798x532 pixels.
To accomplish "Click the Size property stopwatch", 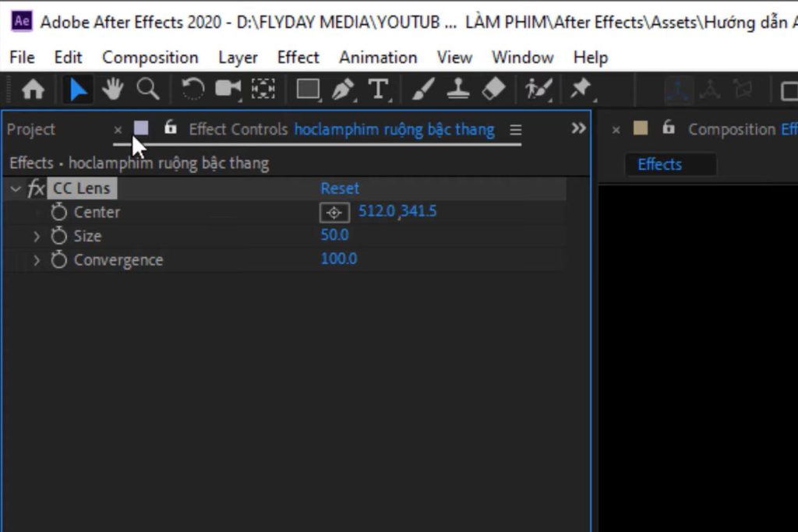I will (58, 235).
